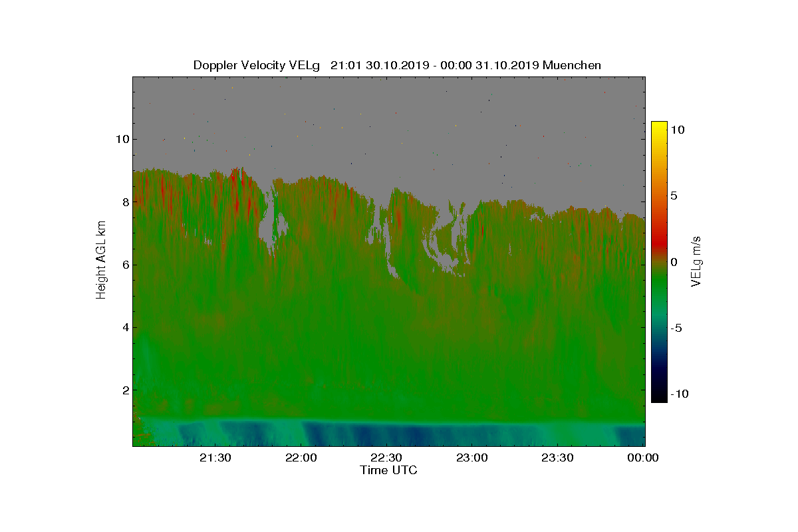Click the '22:30' time tick label
The width and height of the screenshot is (798, 532).
click(388, 458)
